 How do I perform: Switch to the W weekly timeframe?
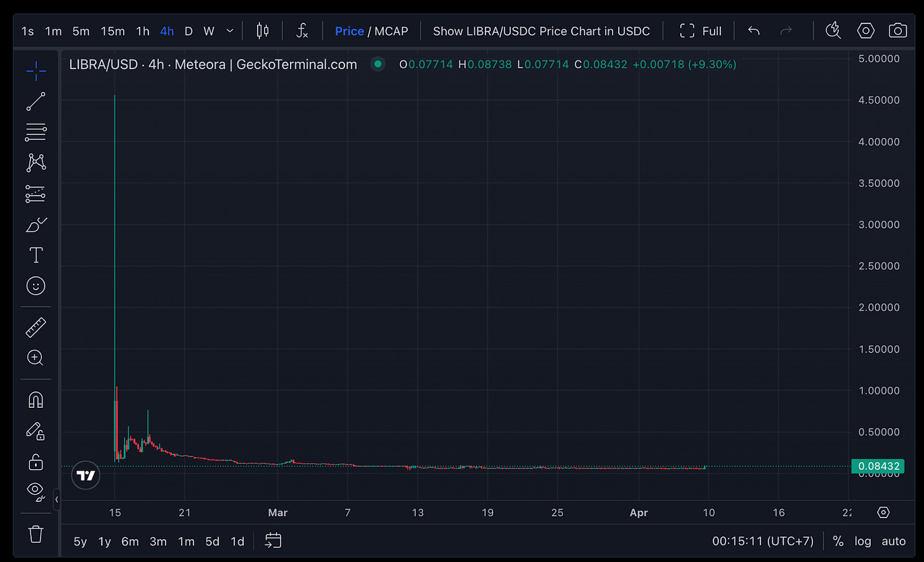point(209,30)
